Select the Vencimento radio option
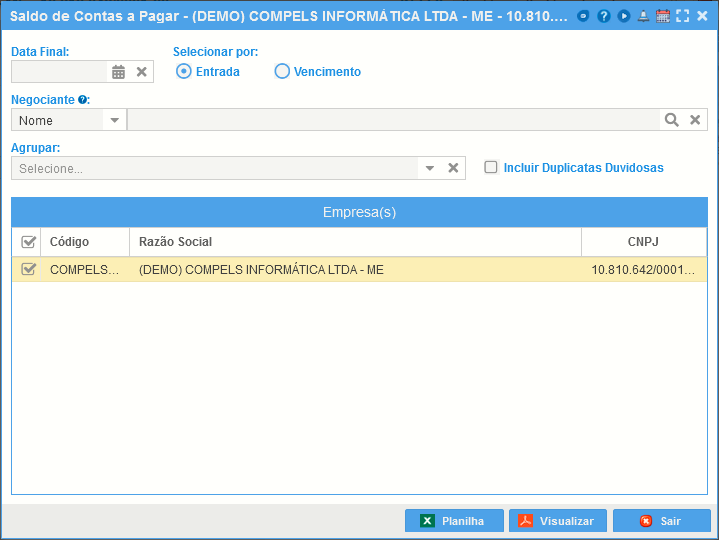The height and width of the screenshot is (540, 719). point(282,72)
